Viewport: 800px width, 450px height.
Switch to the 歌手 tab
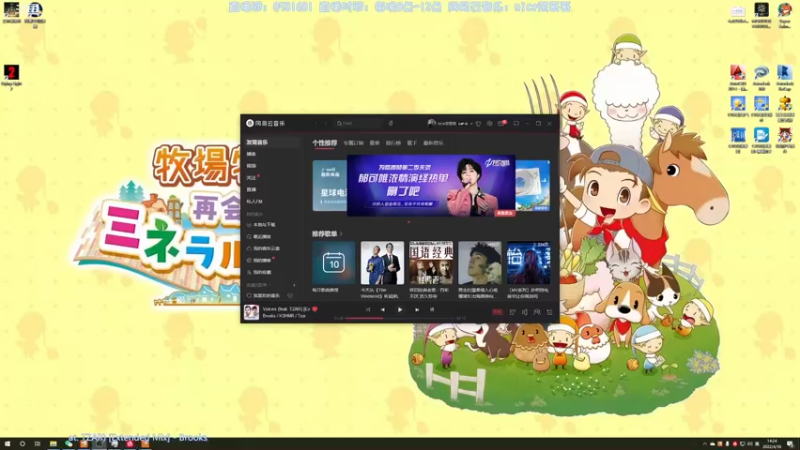[412, 143]
